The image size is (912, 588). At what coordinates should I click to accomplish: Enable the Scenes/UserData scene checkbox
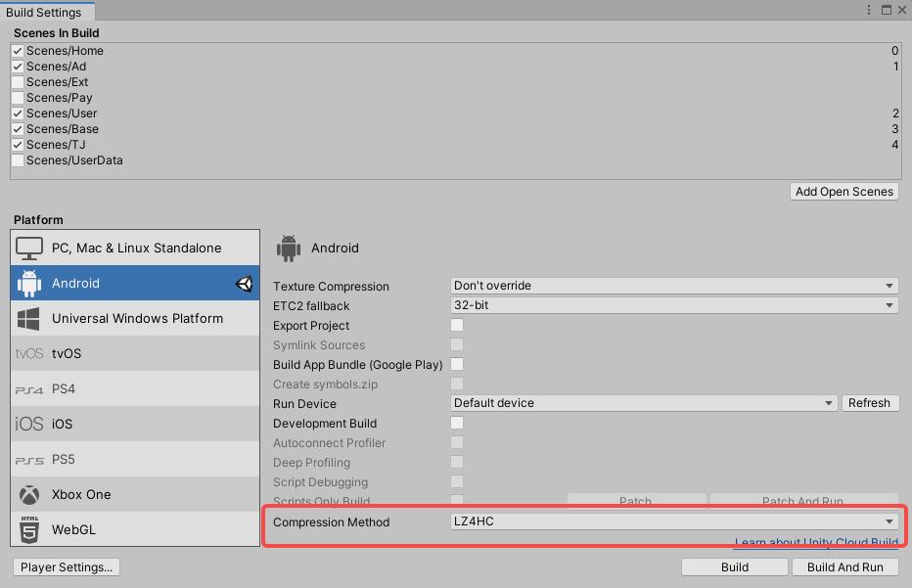pyautogui.click(x=18, y=160)
